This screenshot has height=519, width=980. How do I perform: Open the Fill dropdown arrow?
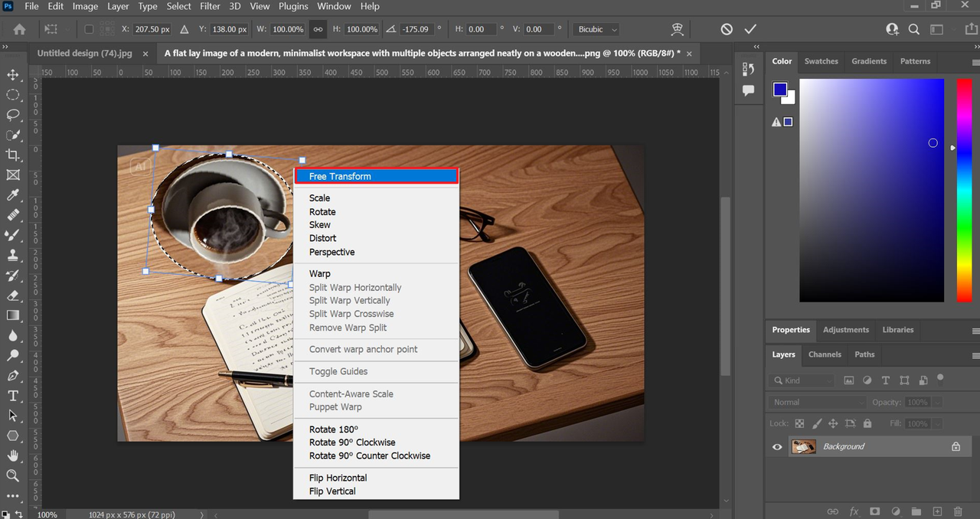[x=938, y=423]
